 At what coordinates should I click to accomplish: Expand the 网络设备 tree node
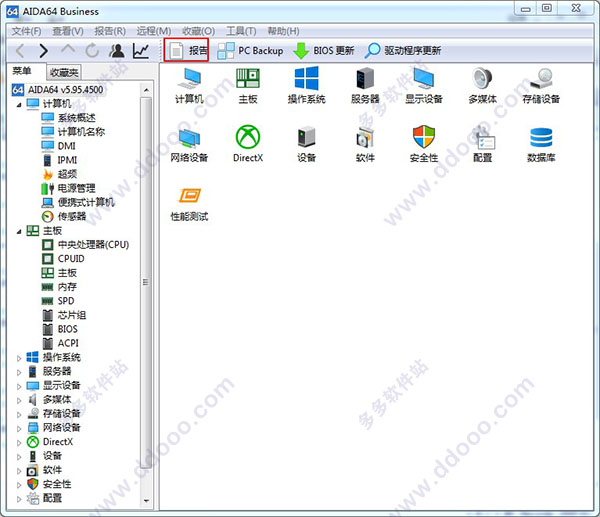[x=19, y=429]
